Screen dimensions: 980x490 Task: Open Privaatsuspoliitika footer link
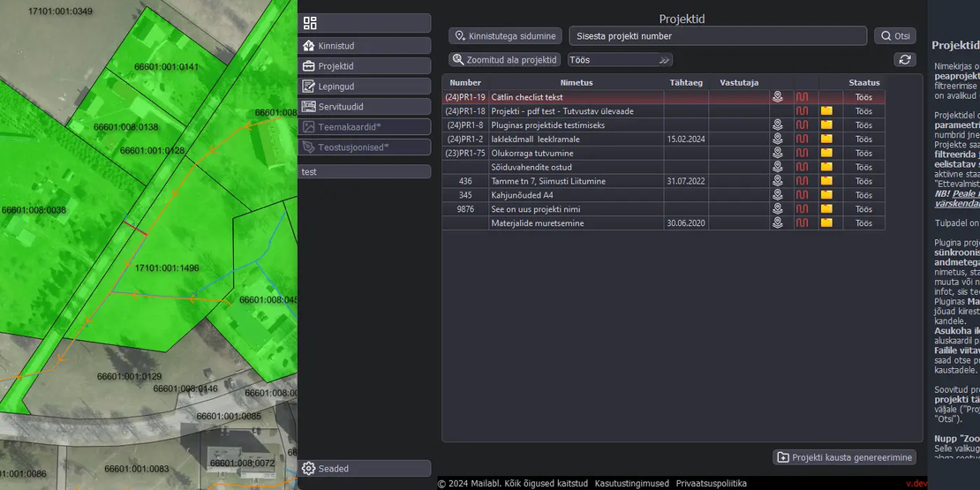pos(712,483)
